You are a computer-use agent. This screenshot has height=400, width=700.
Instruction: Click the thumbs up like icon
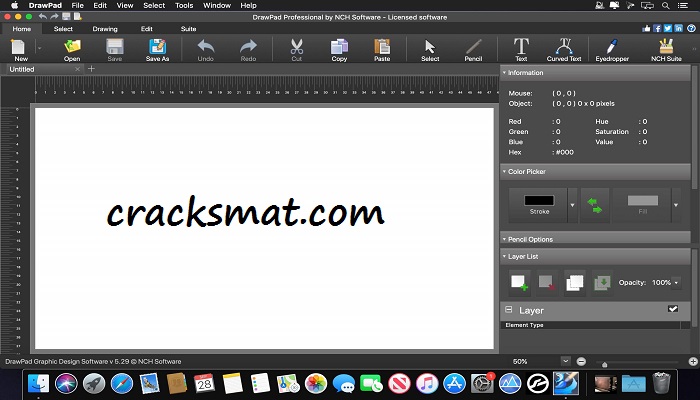click(x=646, y=28)
